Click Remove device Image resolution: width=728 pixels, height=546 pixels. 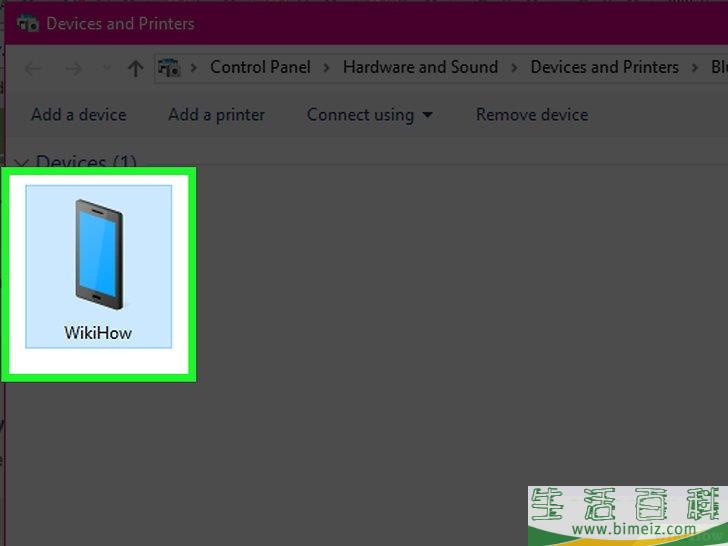pyautogui.click(x=533, y=115)
